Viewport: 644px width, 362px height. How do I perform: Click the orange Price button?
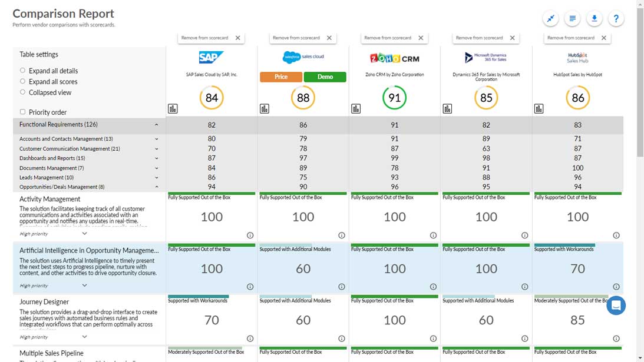(281, 77)
